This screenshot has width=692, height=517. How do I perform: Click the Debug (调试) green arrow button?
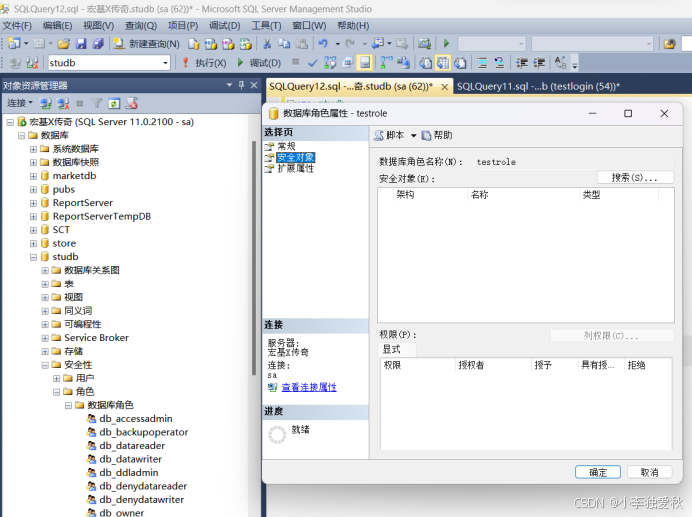tap(259, 63)
